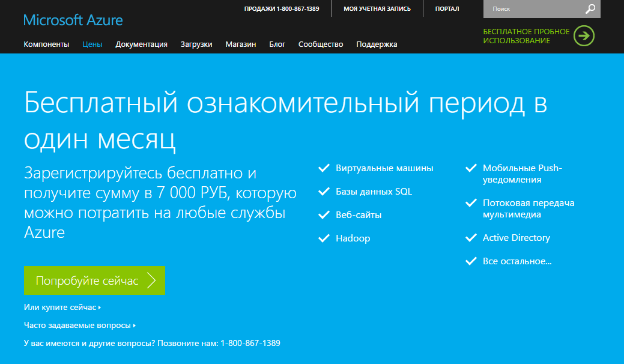Click the green free trial arrow icon
This screenshot has width=624, height=364.
pos(584,36)
